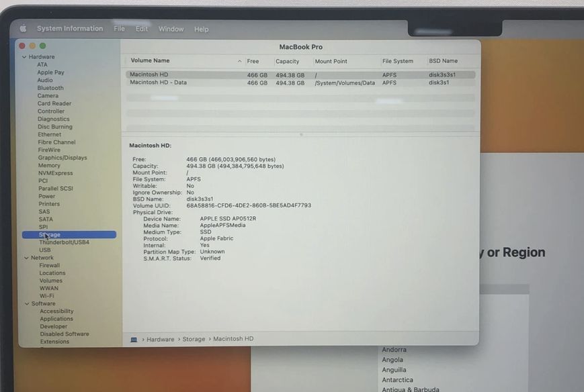Select USB in the sidebar

point(45,250)
